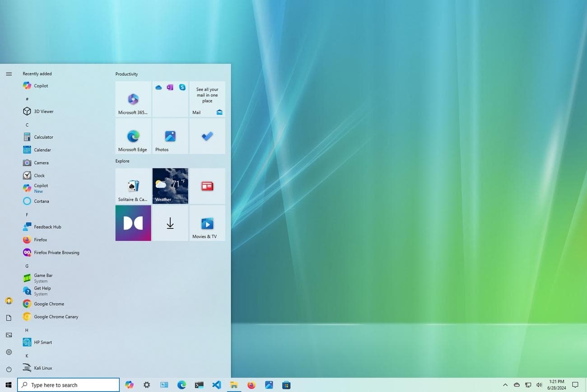Screen dimensions: 587x392
Task: Open Settings from the taskbar
Action: (147, 385)
